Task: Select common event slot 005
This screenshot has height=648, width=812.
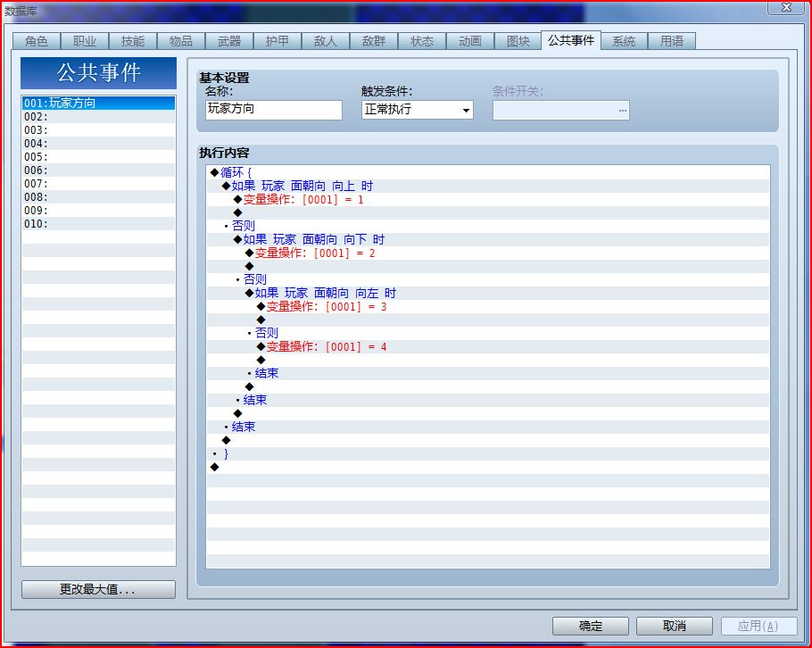Action: tap(98, 157)
